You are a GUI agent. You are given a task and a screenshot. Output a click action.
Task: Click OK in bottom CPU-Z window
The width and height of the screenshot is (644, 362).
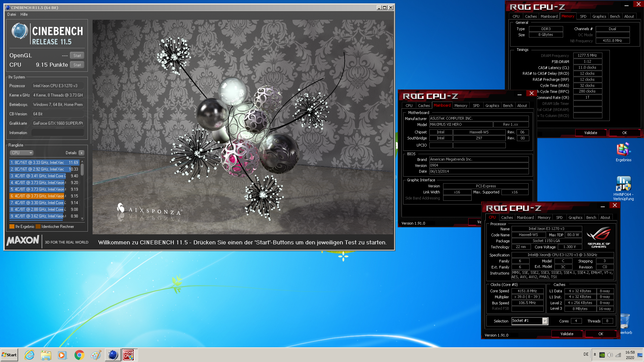[600, 334]
